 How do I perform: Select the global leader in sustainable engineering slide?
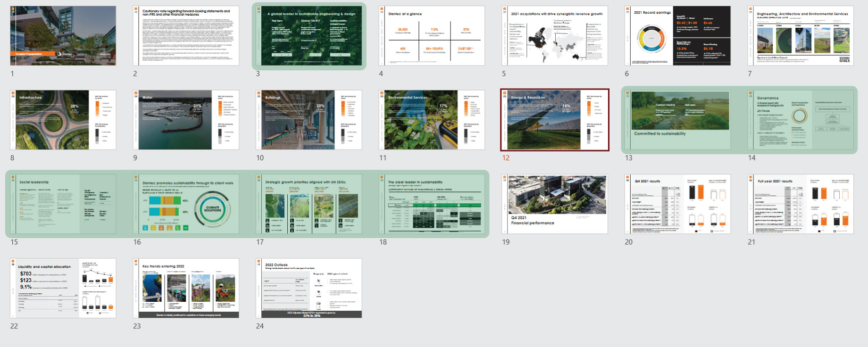click(309, 36)
